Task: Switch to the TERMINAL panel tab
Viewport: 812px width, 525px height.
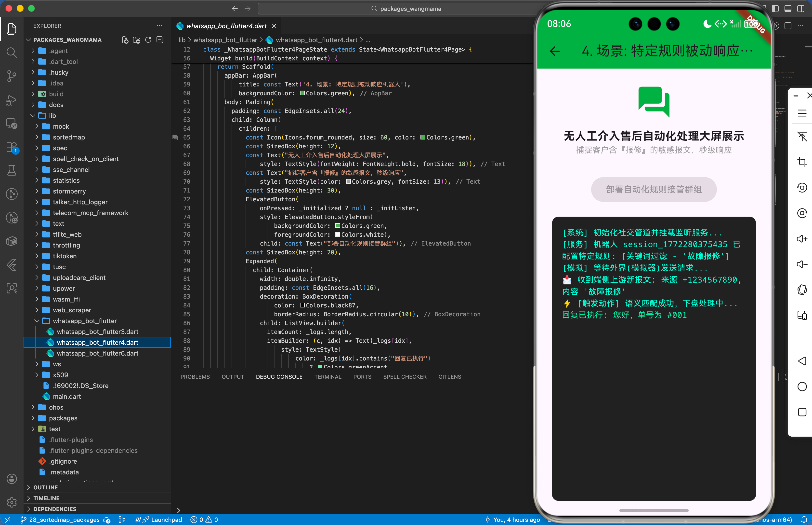Action: point(327,377)
